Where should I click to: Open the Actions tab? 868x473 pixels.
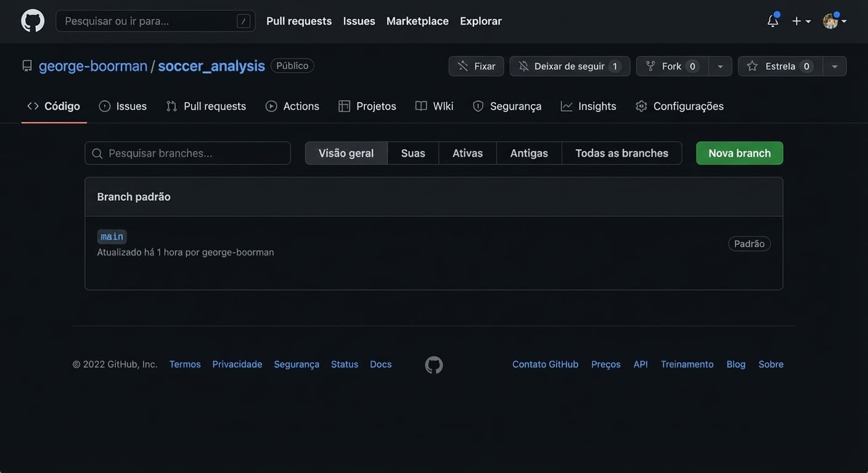[292, 107]
